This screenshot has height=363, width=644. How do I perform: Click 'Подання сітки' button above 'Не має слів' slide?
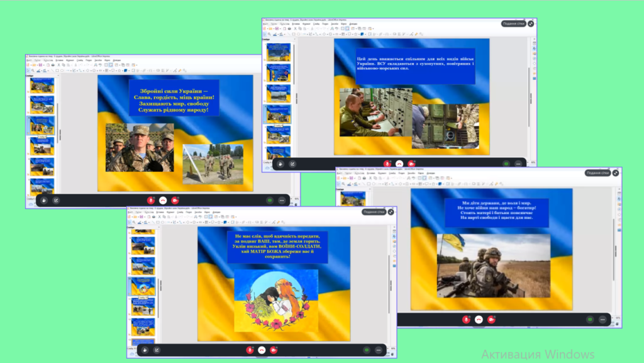pos(373,212)
